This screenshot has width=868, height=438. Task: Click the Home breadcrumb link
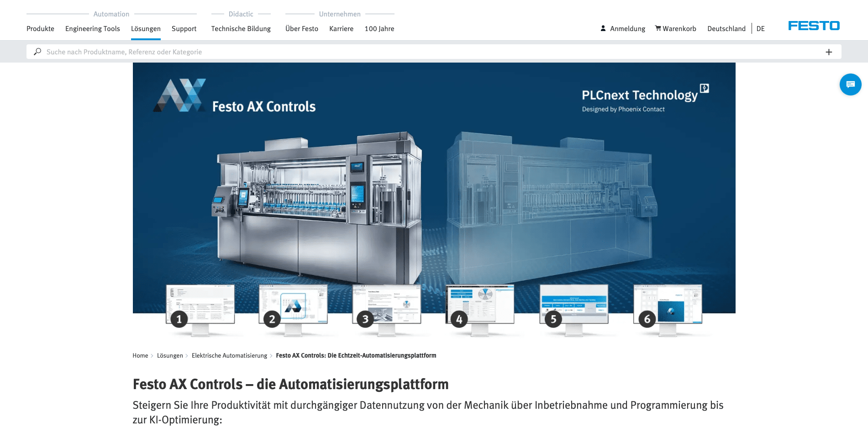pyautogui.click(x=140, y=356)
